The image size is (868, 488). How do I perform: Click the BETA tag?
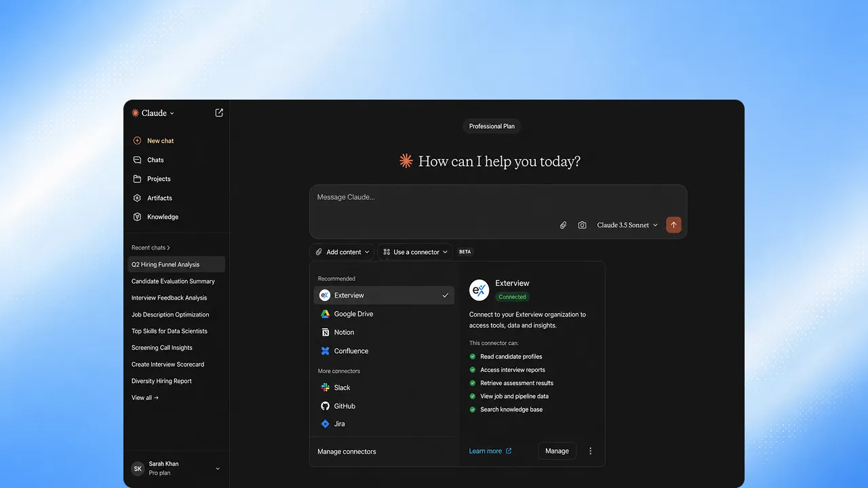[465, 252]
